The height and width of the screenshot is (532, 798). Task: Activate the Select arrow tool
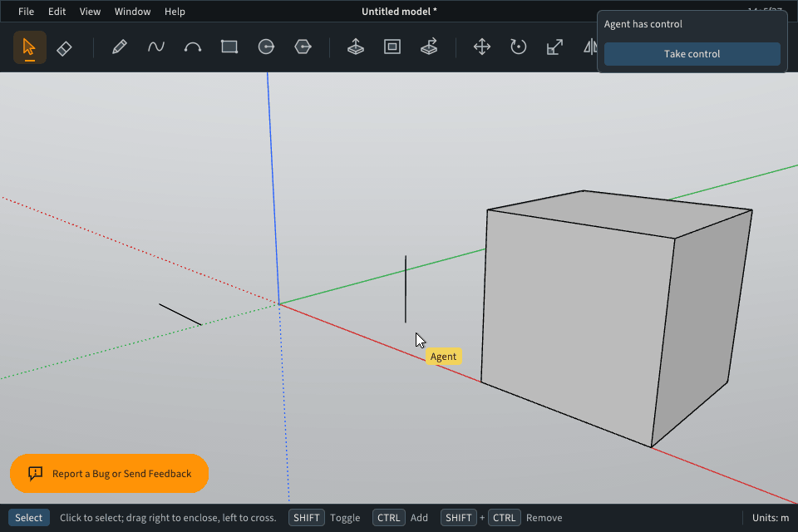pos(30,47)
